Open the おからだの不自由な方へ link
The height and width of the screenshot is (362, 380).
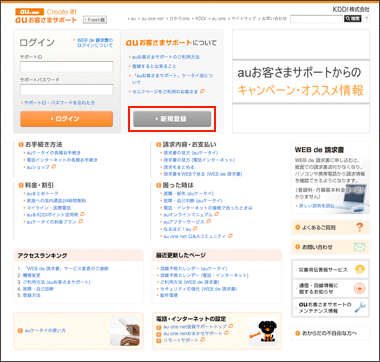(x=329, y=333)
